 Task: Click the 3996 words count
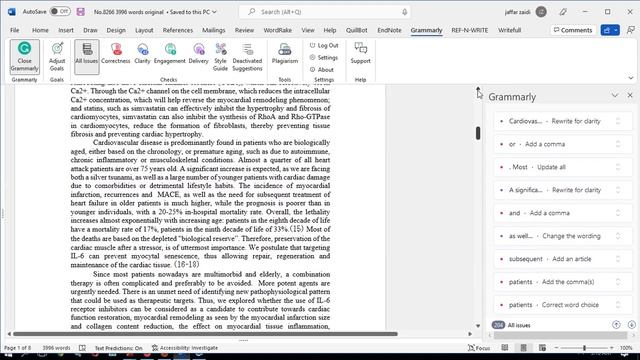(x=56, y=348)
